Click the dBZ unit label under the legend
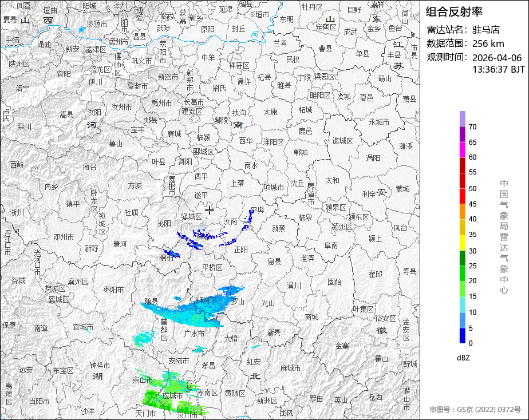529x420 pixels. (x=463, y=358)
